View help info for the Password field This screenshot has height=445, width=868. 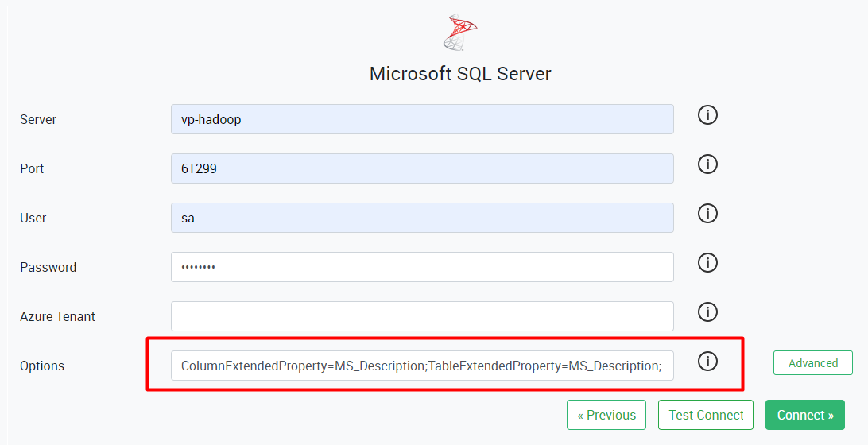707,263
